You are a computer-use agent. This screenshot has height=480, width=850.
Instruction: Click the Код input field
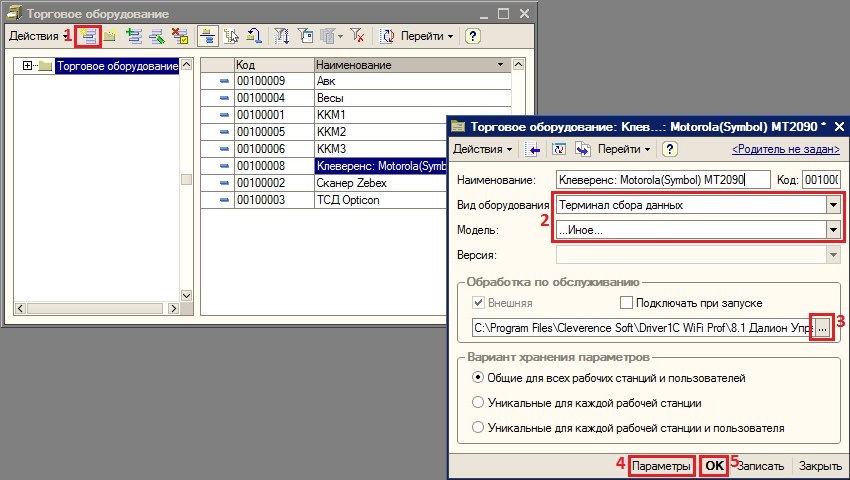coord(821,180)
